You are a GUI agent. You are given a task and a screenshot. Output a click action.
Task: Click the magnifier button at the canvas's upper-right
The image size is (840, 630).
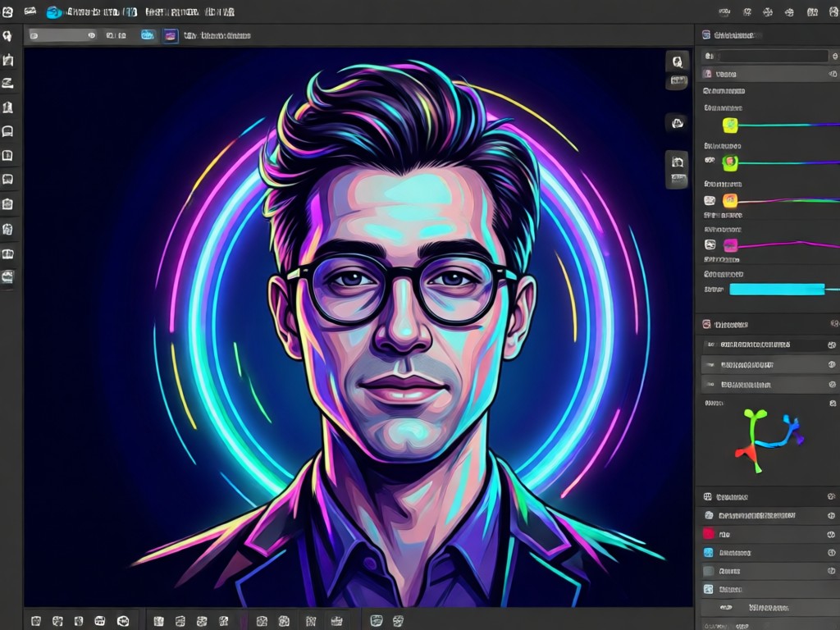[677, 62]
